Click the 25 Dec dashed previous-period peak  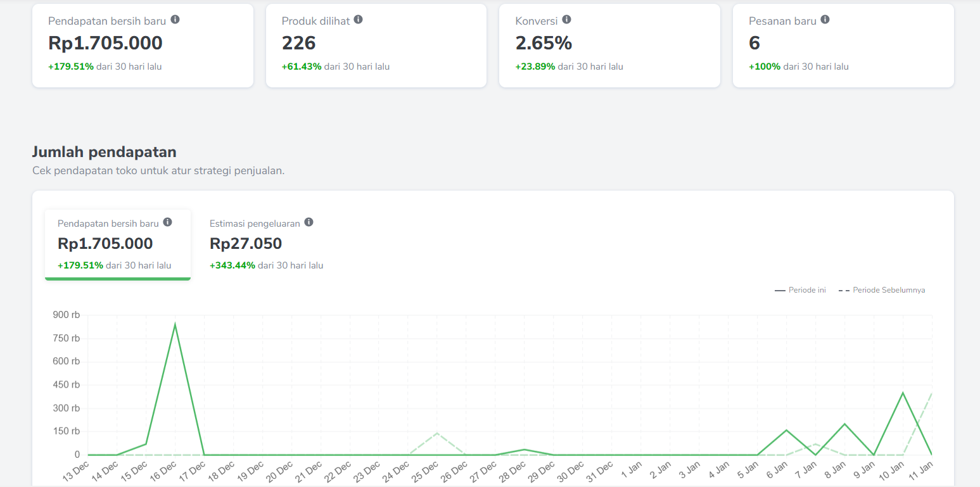(x=437, y=433)
